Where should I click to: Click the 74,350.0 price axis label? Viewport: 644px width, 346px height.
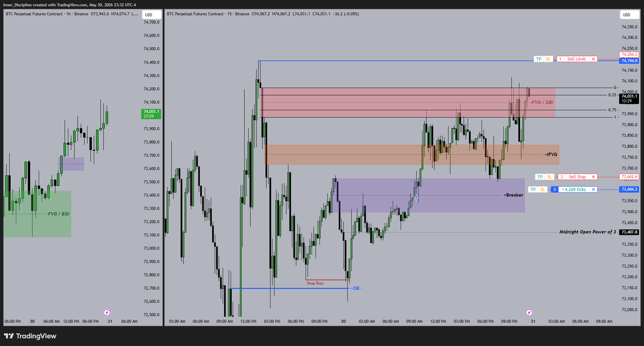click(x=631, y=26)
